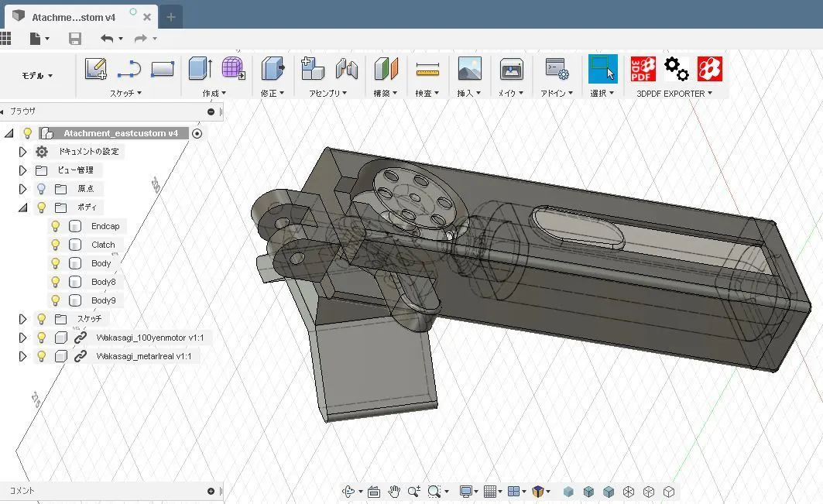
Task: Click the Undo arrow
Action: 107,39
